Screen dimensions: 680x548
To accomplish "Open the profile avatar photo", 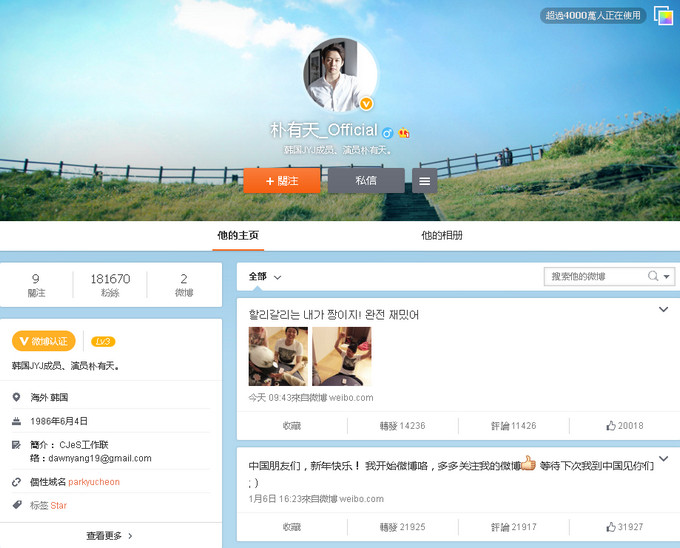I will pyautogui.click(x=340, y=75).
